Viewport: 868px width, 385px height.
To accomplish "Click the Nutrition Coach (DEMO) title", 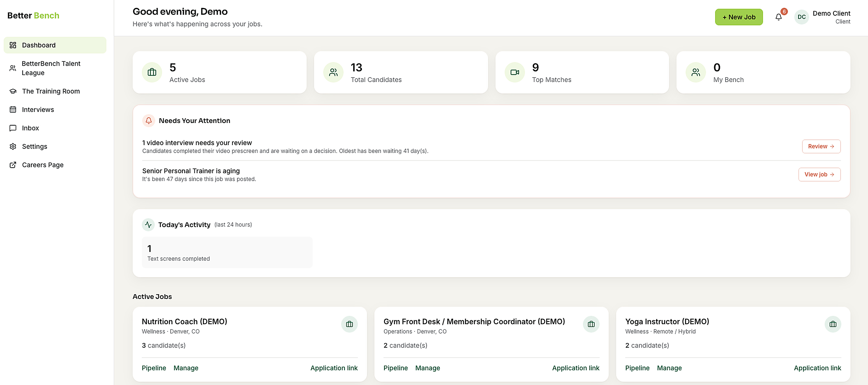I will 184,322.
